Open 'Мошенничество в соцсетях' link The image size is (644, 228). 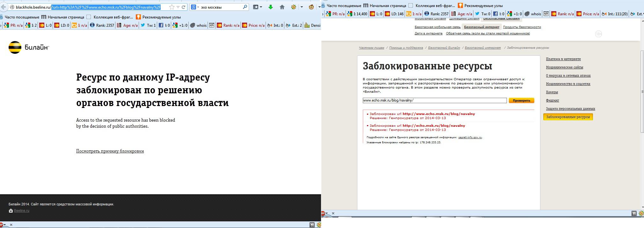click(568, 84)
